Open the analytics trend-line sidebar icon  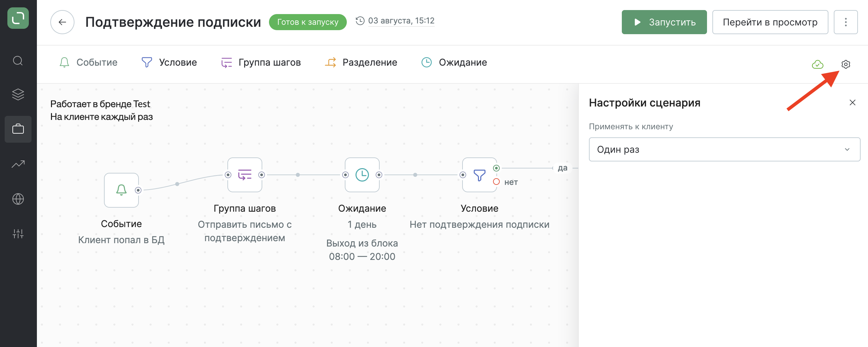pos(18,164)
